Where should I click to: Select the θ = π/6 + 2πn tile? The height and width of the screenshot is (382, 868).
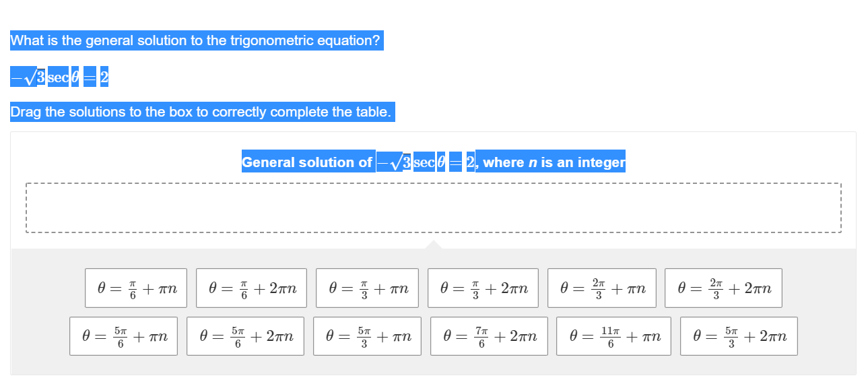pyautogui.click(x=251, y=288)
